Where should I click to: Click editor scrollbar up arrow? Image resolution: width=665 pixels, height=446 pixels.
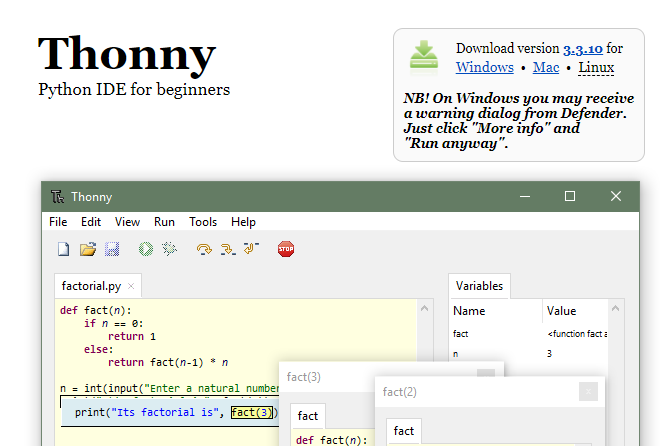[x=425, y=309]
